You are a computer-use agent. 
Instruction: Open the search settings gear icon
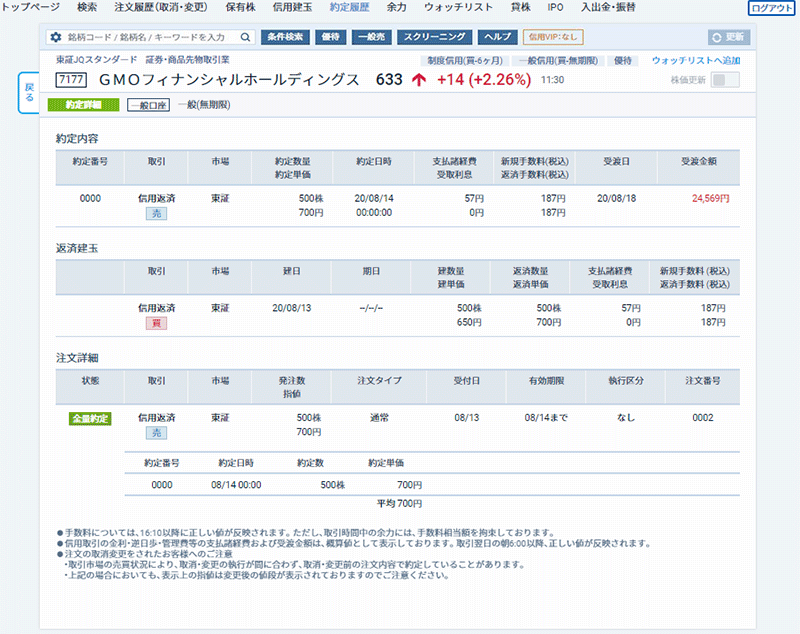click(x=56, y=37)
